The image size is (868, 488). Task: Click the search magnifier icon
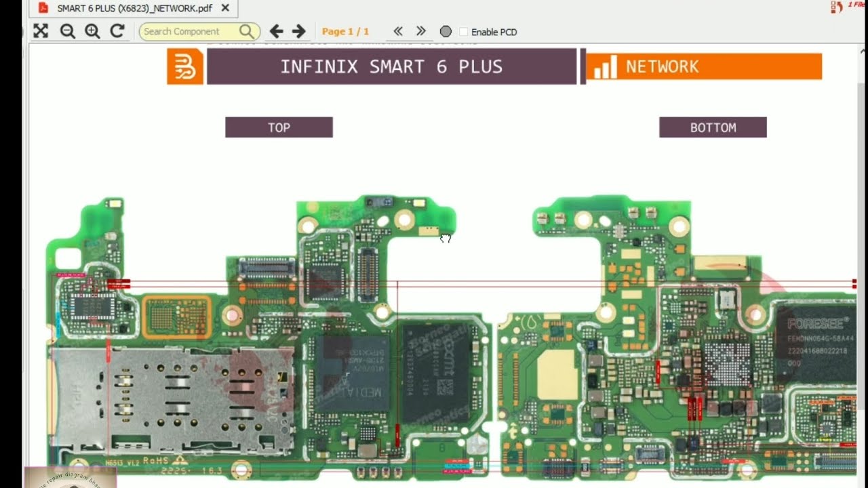[248, 31]
